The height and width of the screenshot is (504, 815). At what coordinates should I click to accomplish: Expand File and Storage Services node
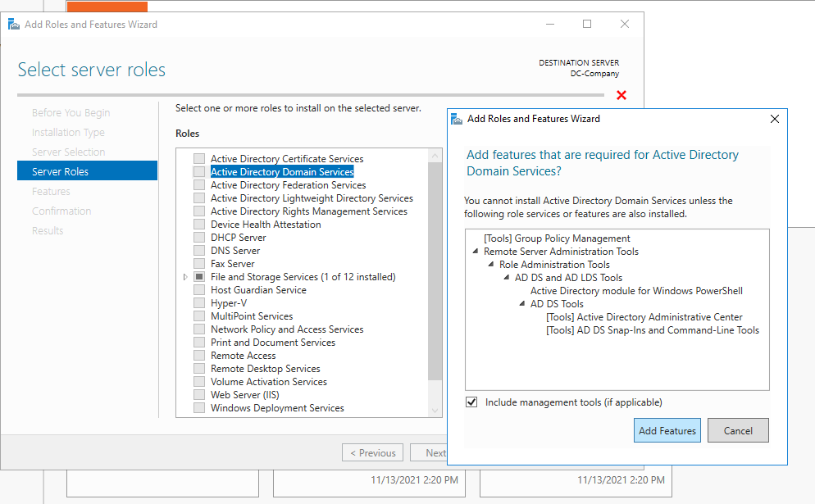186,277
